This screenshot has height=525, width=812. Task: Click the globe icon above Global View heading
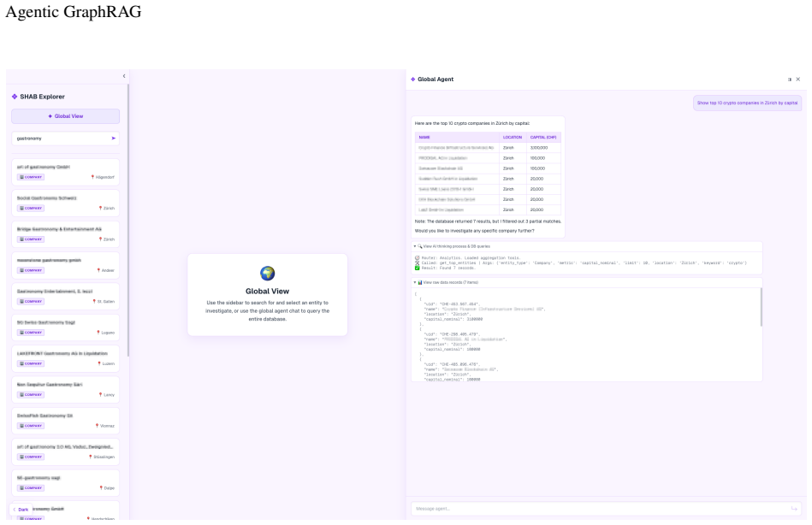[x=267, y=273]
